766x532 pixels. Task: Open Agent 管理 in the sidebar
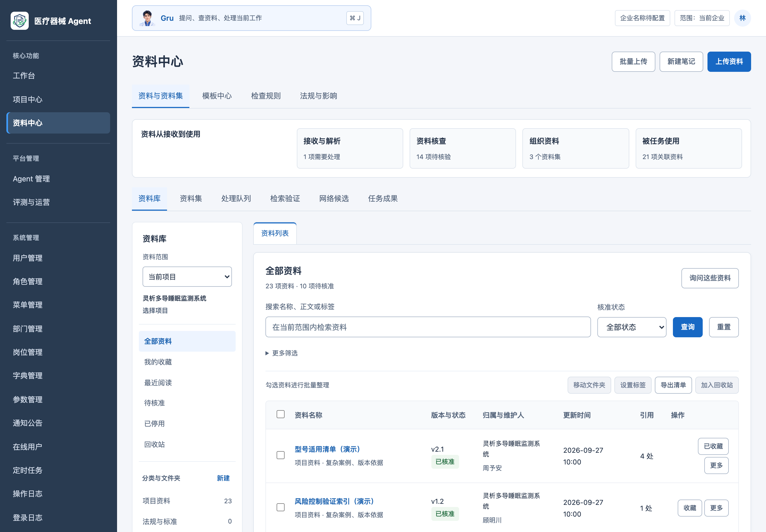[x=58, y=179]
